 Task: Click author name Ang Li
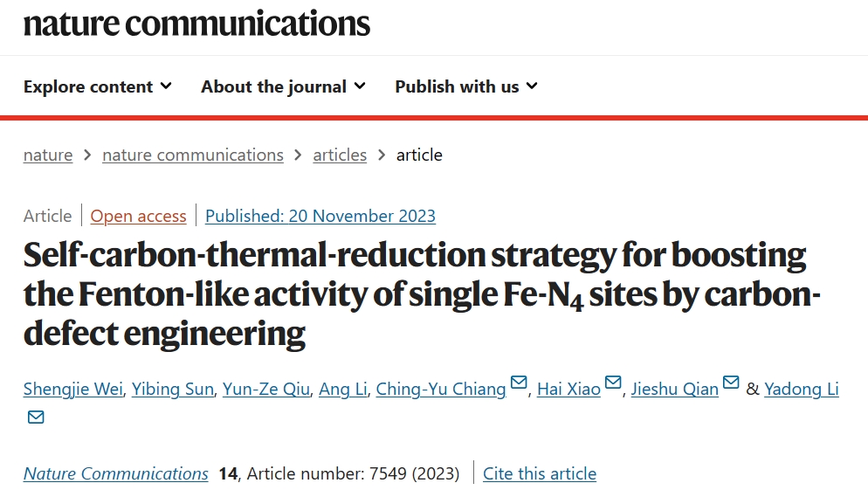coord(342,390)
